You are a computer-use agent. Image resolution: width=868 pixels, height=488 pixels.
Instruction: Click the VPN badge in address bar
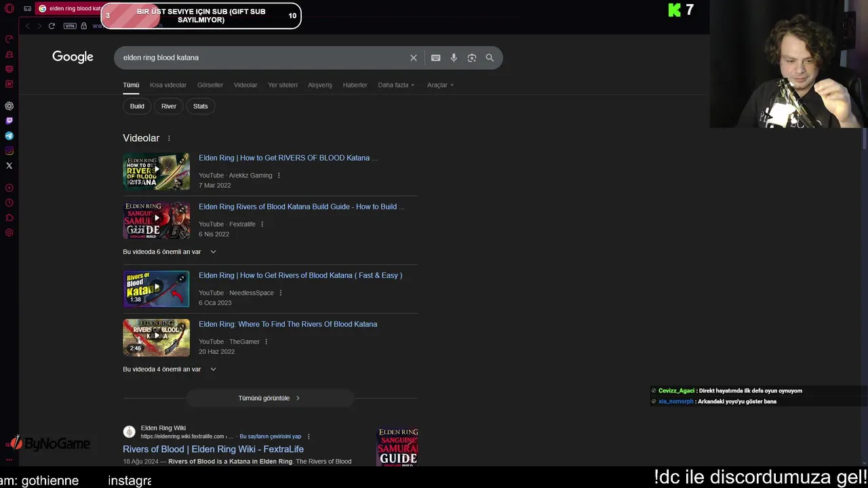pyautogui.click(x=70, y=26)
